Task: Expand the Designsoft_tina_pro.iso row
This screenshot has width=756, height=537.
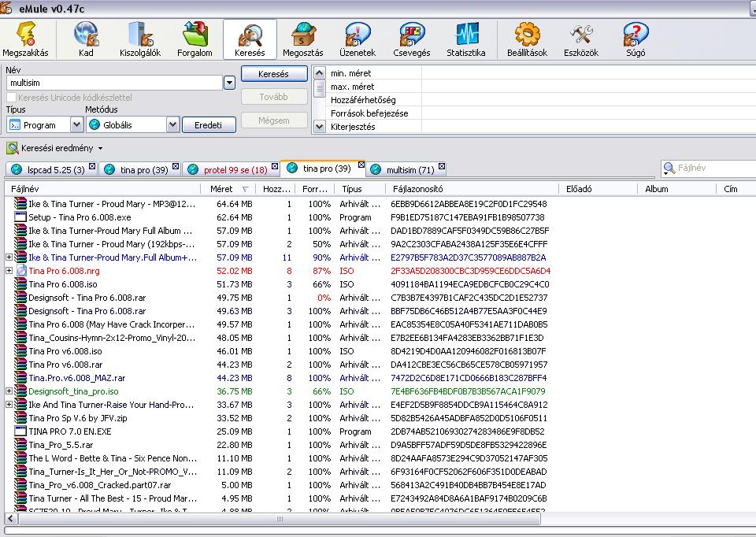Action: tap(9, 391)
